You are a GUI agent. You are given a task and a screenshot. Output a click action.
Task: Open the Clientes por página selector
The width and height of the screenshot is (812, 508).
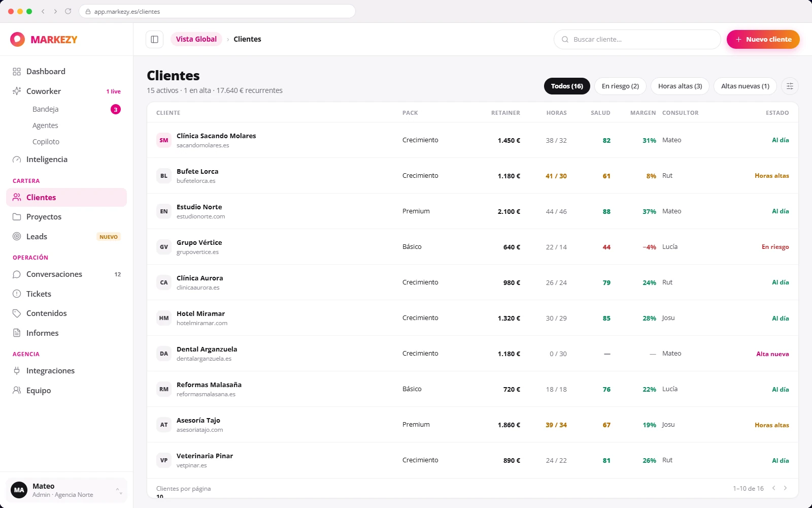tap(160, 496)
